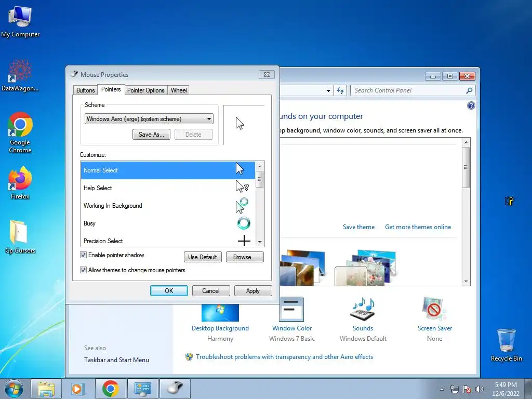Open Taskbar and Start Menu link
This screenshot has width=532, height=399.
[116, 360]
